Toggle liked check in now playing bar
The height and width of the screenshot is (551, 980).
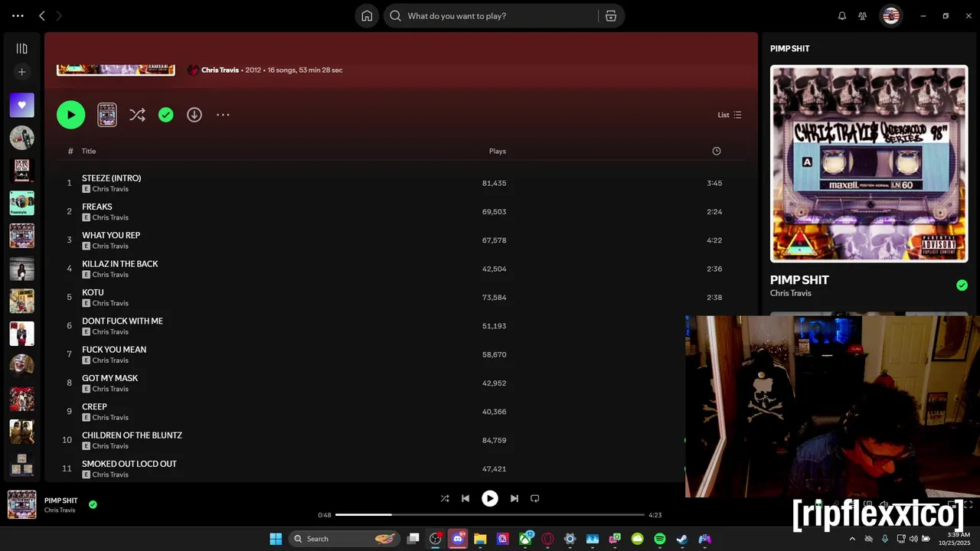93,504
